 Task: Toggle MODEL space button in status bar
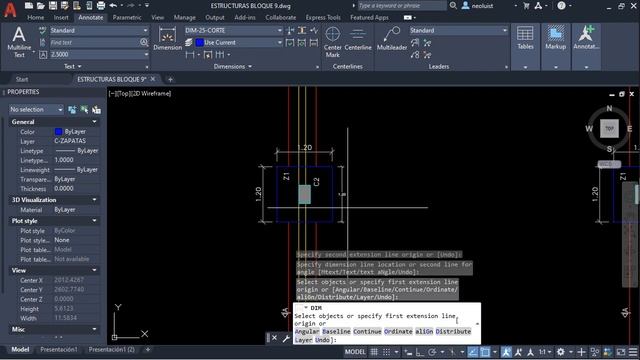(355, 352)
